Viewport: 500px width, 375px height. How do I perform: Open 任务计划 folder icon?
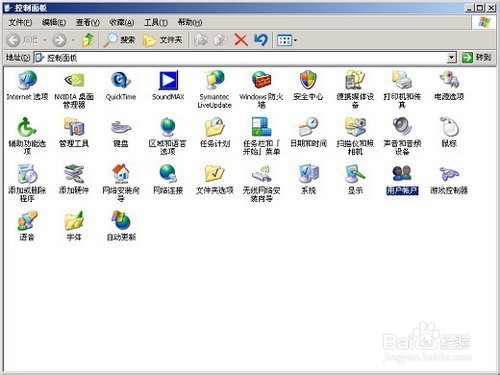pyautogui.click(x=215, y=132)
